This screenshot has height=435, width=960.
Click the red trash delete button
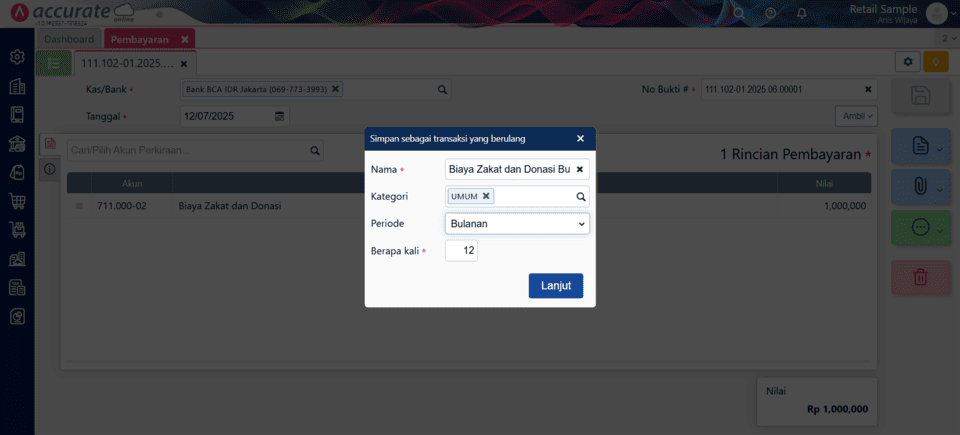point(920,277)
